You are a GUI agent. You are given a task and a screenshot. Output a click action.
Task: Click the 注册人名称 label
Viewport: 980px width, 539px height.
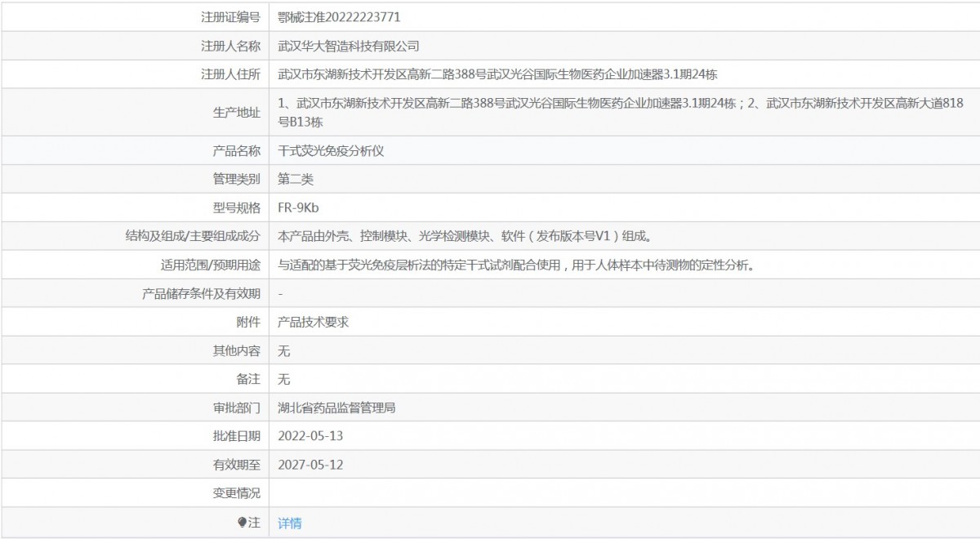pos(230,46)
